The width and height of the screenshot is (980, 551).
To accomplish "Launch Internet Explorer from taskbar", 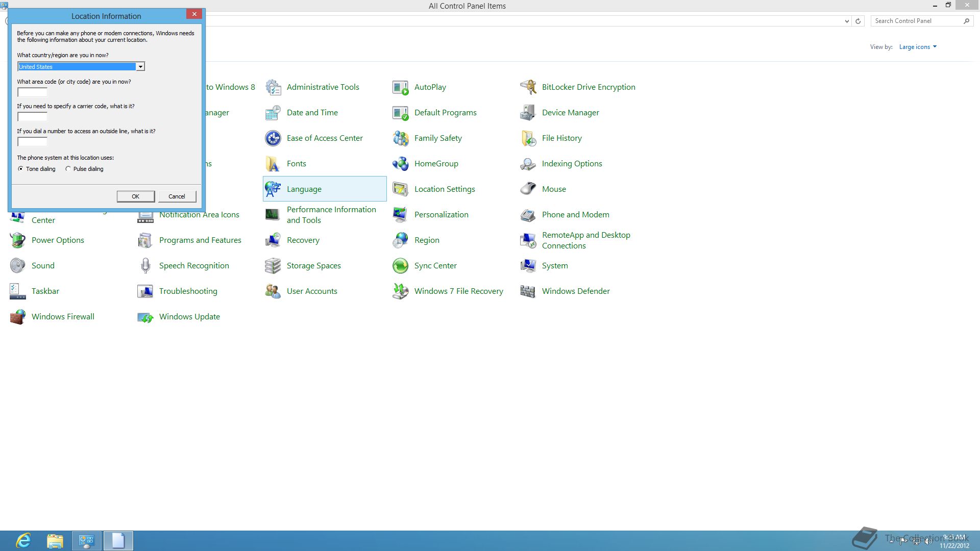I will (23, 541).
